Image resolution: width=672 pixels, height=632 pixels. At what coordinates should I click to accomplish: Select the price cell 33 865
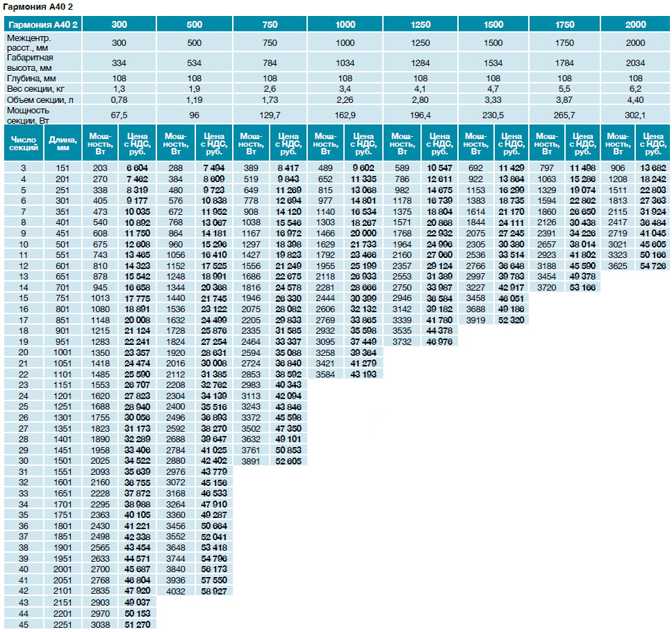pos(363,321)
